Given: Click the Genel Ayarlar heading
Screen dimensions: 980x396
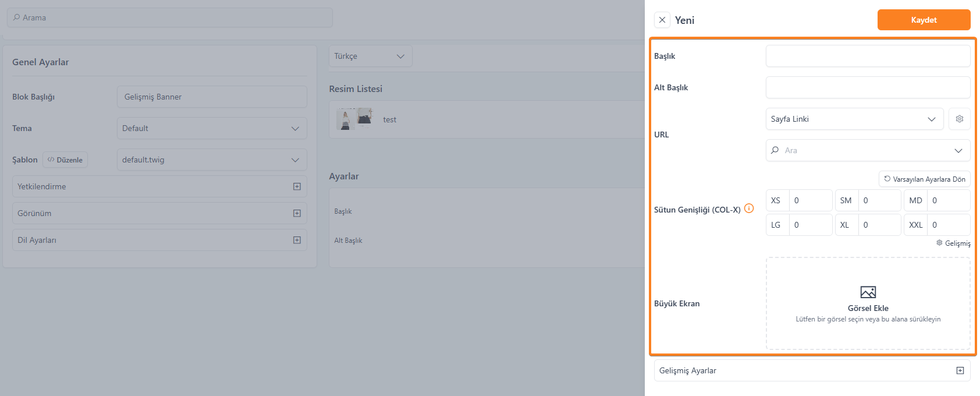Looking at the screenshot, I should (41, 62).
